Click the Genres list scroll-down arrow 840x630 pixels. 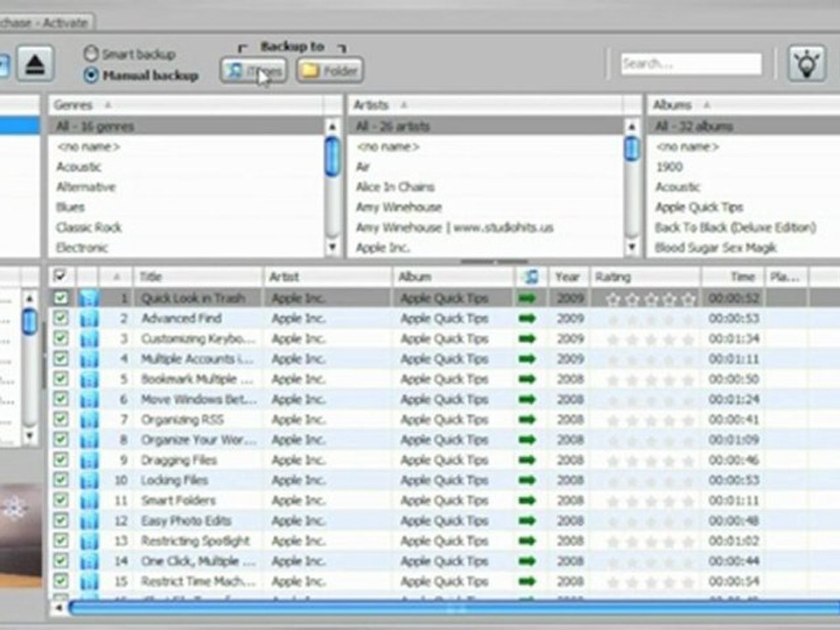click(x=332, y=247)
